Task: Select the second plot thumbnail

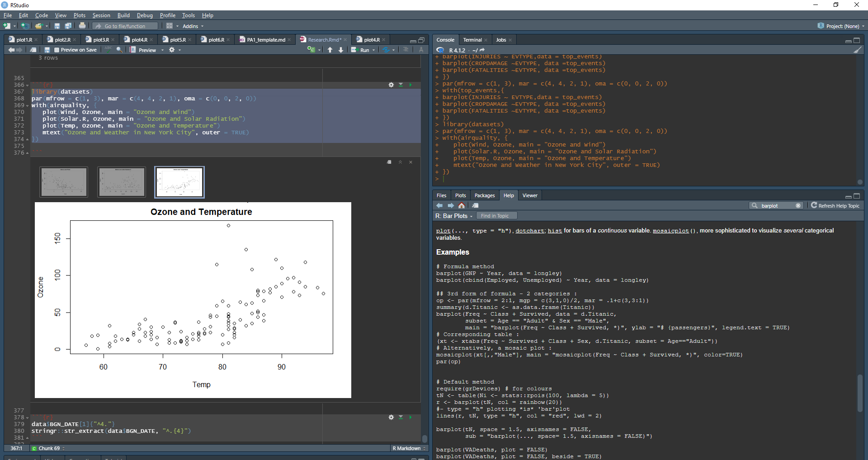Action: click(122, 182)
